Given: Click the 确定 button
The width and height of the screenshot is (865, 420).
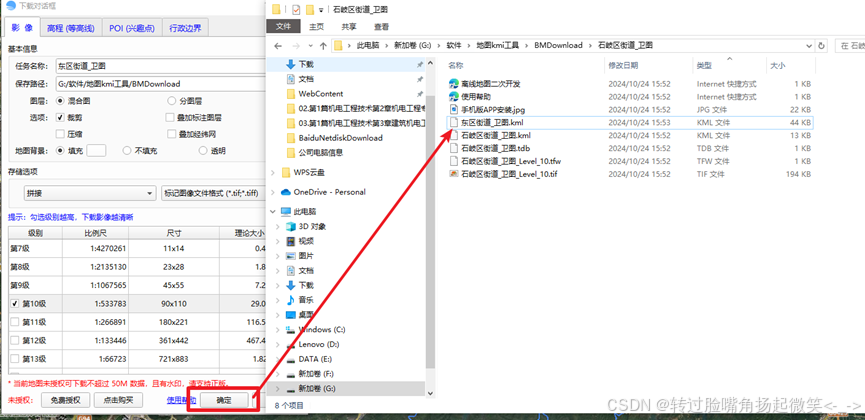Looking at the screenshot, I should click(x=223, y=401).
